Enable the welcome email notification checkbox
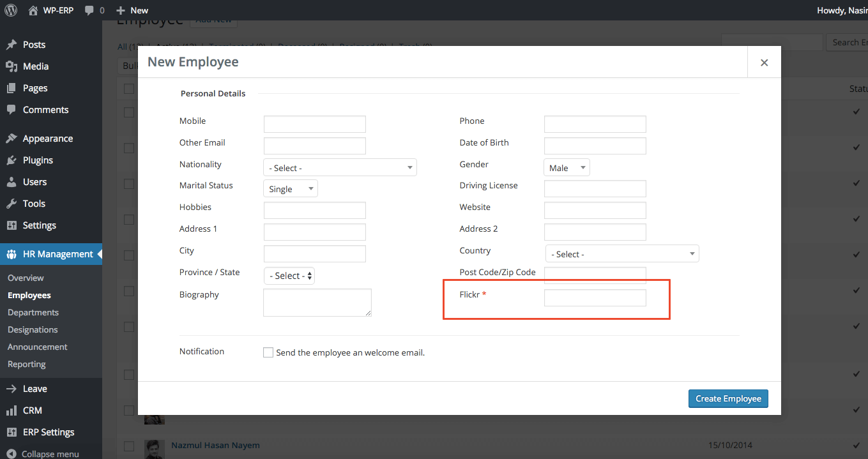868x459 pixels. pyautogui.click(x=268, y=352)
